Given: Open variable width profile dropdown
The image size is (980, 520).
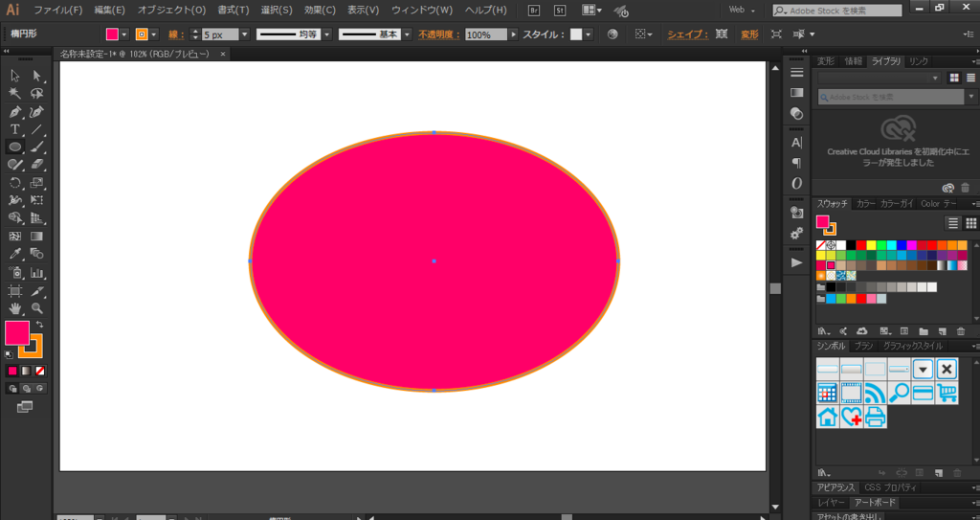Looking at the screenshot, I should [327, 34].
